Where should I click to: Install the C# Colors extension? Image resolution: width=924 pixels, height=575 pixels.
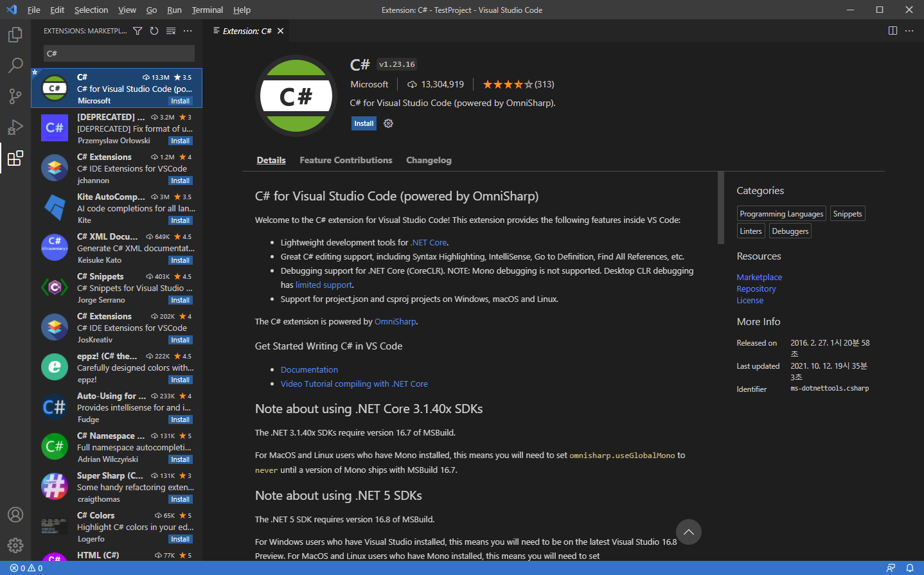pos(180,539)
